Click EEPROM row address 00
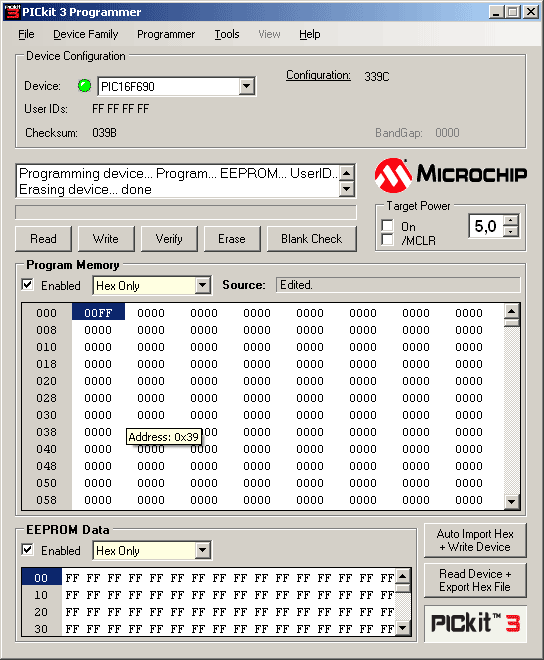544x660 pixels. [x=41, y=578]
